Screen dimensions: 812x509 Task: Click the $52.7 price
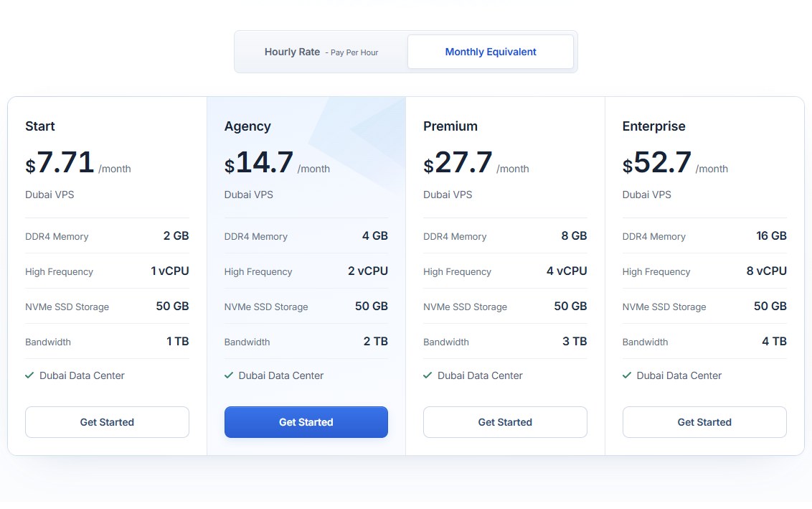[656, 163]
